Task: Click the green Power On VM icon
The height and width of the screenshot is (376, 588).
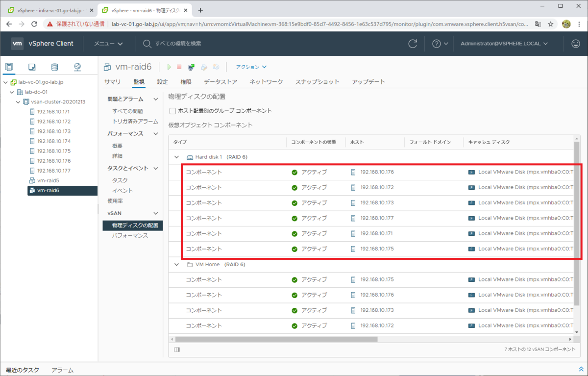Action: click(169, 67)
